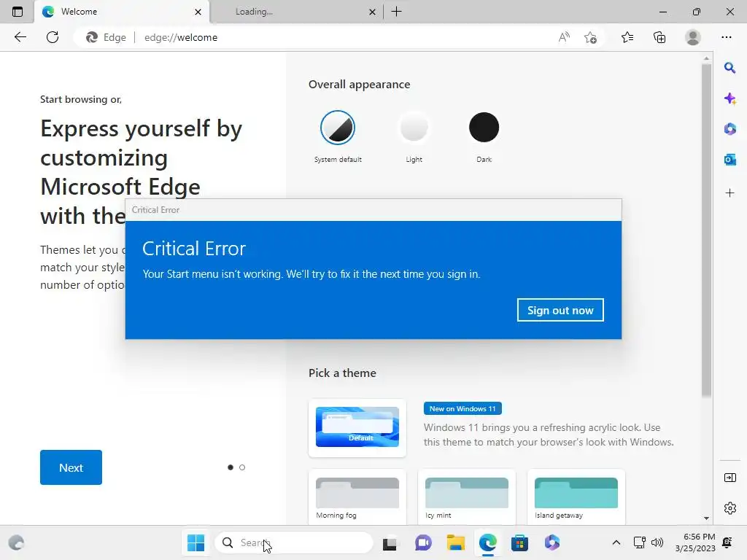
Task: Open Windows Start button
Action: (196, 542)
